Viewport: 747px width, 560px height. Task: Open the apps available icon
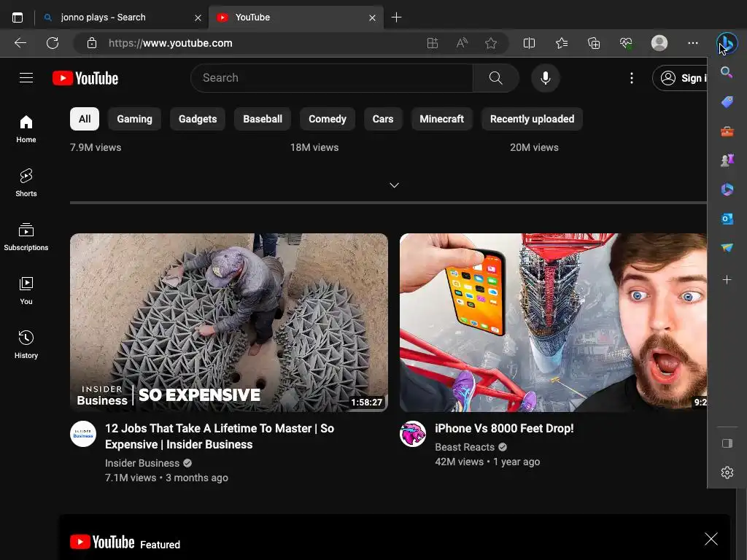pos(432,43)
